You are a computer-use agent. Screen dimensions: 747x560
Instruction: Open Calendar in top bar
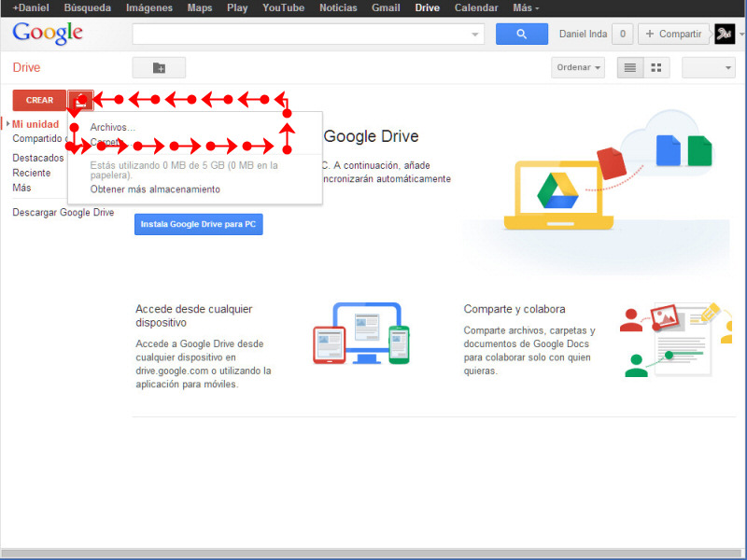click(476, 7)
